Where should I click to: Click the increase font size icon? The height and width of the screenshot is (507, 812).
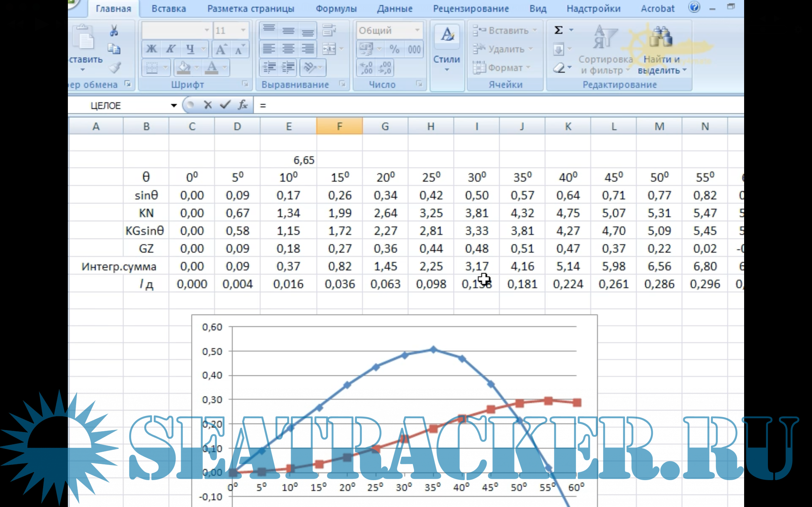[221, 49]
